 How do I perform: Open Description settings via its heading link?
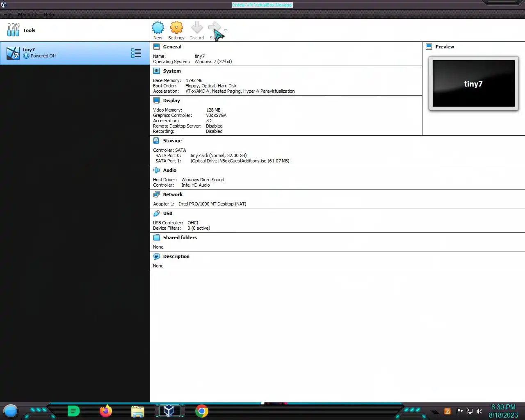point(176,256)
